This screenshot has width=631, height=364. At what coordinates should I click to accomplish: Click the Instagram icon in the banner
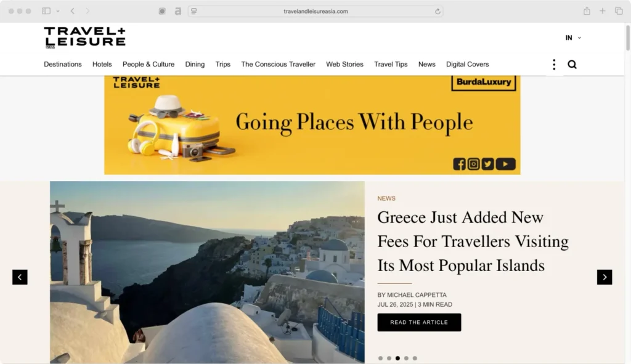click(x=474, y=164)
